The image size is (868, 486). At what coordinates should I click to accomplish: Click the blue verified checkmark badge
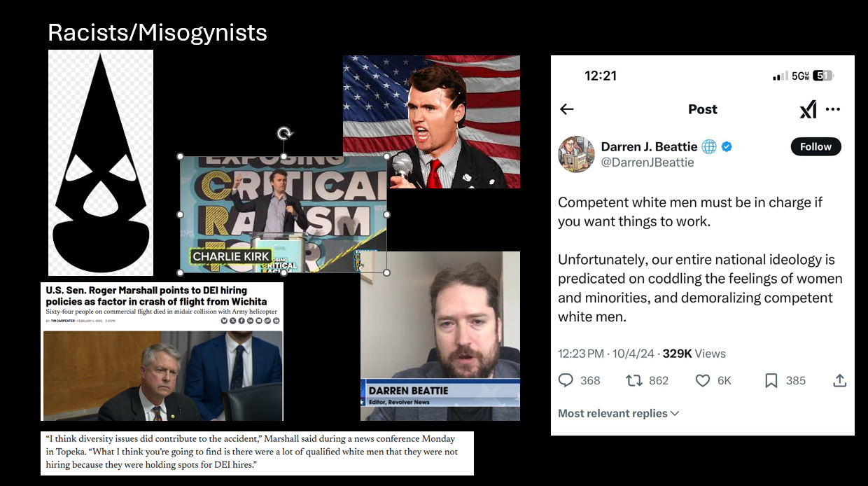coord(727,146)
